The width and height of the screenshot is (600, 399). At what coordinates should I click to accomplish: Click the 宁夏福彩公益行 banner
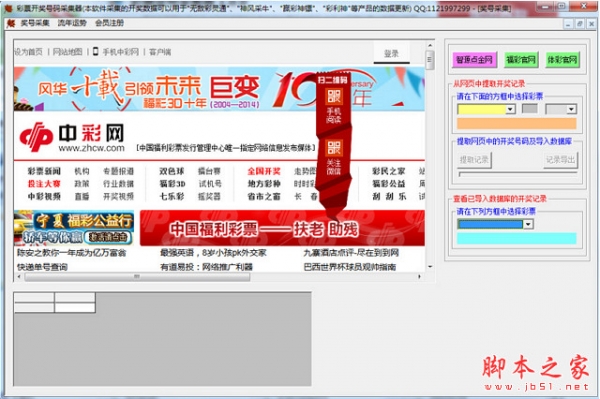[x=74, y=228]
